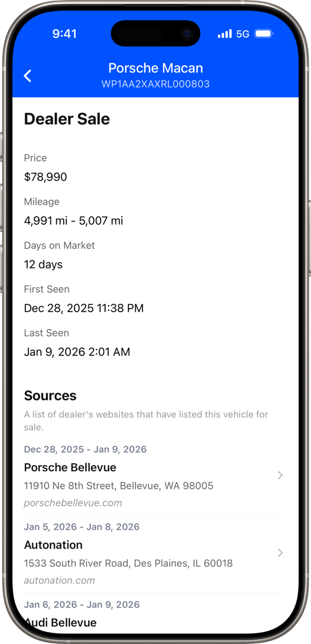Tap the back arrow in the header

coord(27,76)
